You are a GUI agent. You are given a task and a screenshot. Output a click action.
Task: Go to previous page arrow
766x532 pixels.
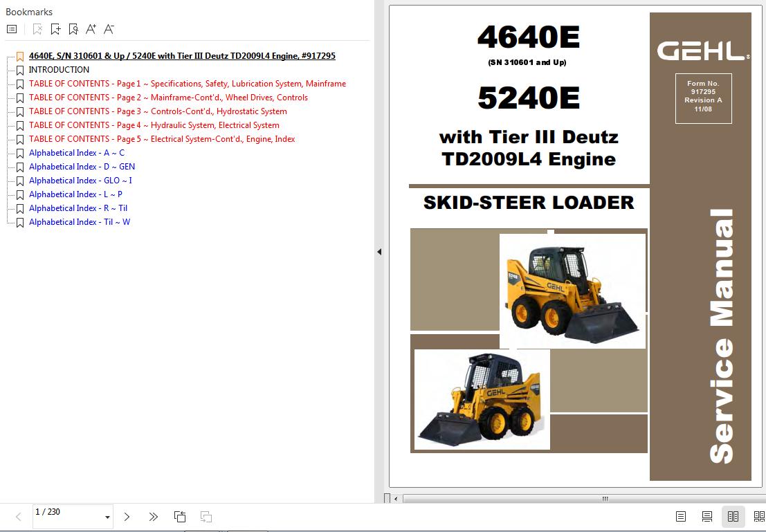(x=19, y=517)
